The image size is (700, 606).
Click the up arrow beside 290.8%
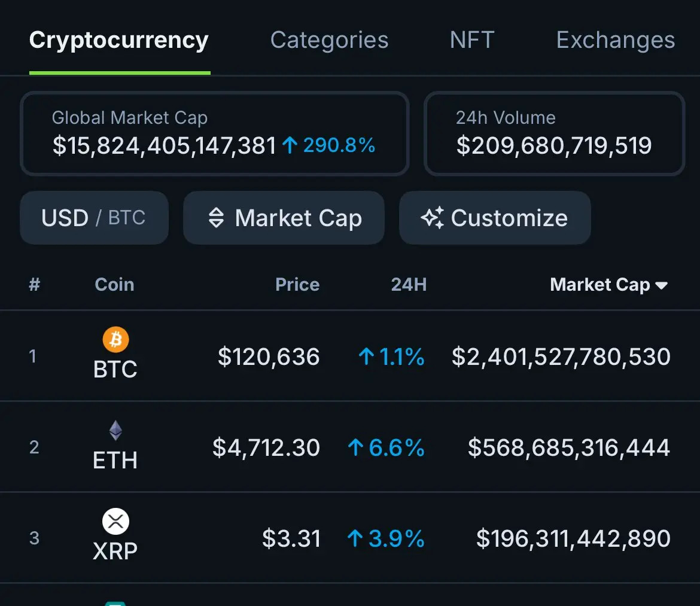tap(290, 145)
